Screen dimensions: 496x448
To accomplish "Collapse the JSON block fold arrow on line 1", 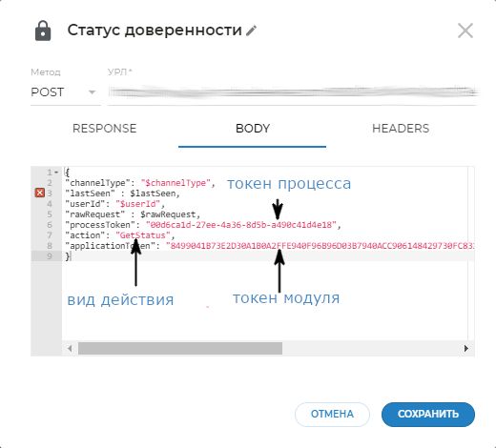I will [x=56, y=173].
